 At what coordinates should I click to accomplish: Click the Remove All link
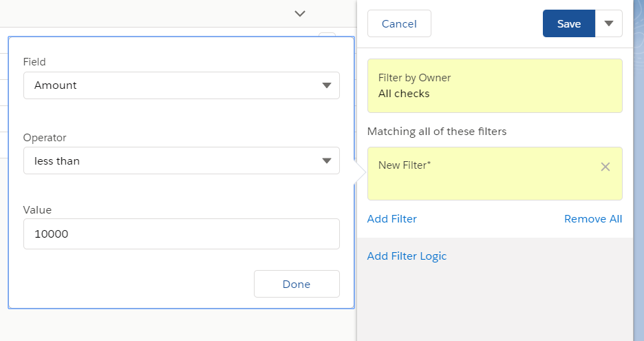593,219
